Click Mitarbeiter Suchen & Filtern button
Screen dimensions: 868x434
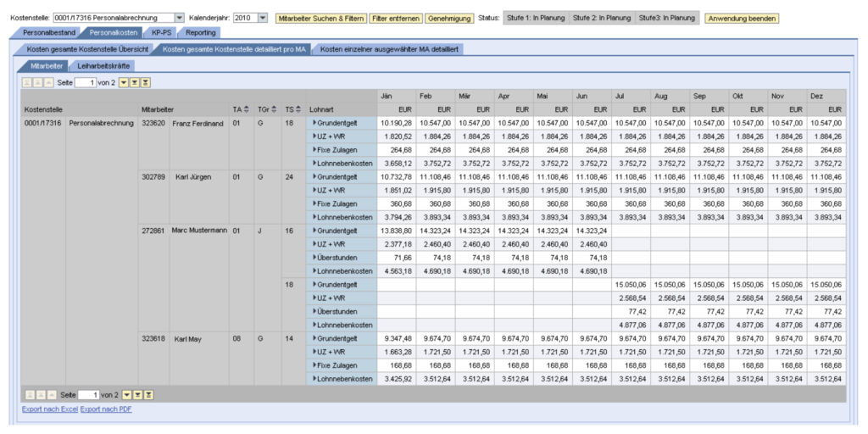321,19
